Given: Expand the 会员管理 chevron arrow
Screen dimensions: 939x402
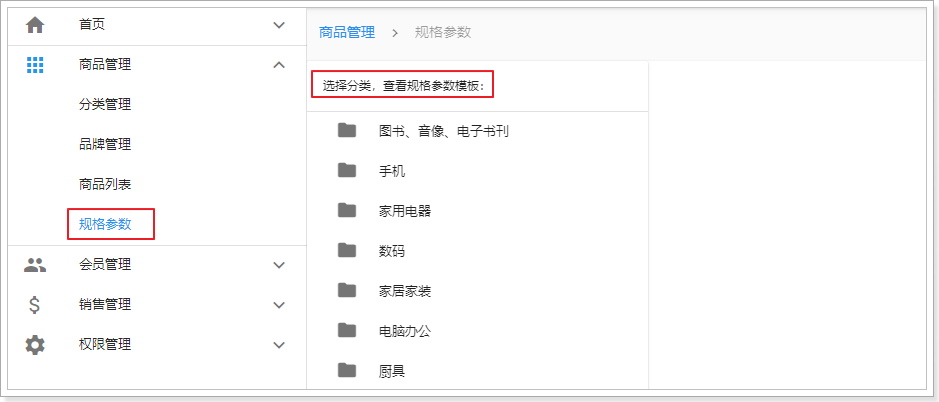Looking at the screenshot, I should point(279,265).
